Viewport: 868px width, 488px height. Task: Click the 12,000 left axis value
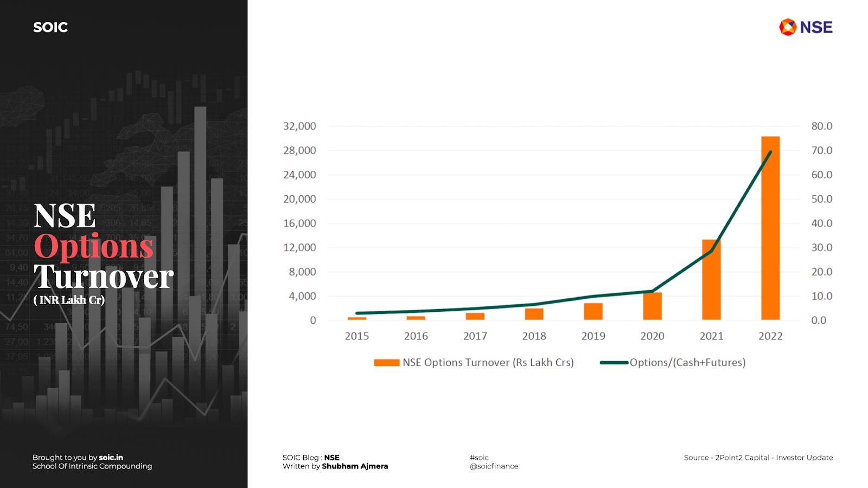click(x=299, y=248)
